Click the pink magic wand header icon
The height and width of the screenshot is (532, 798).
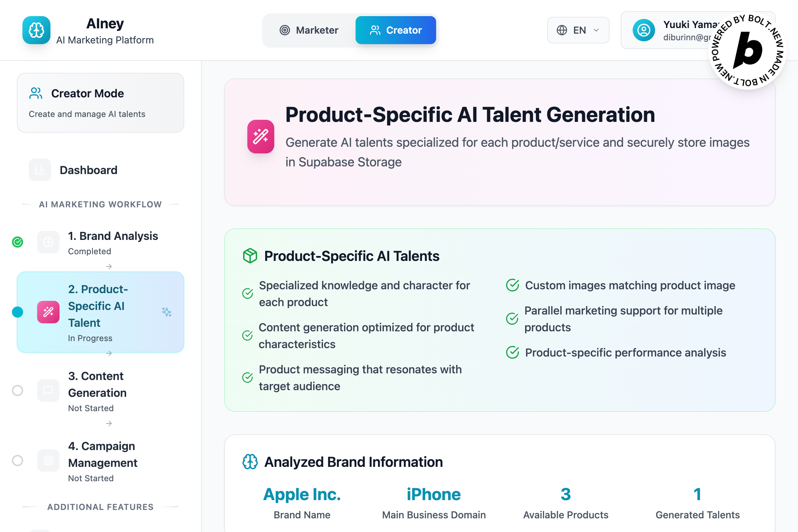coord(261,137)
